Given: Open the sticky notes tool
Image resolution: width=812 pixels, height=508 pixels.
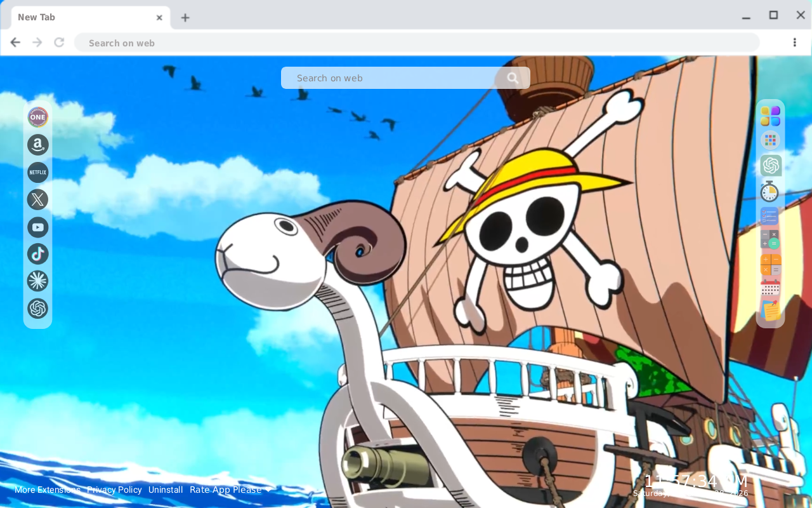Looking at the screenshot, I should point(771,311).
